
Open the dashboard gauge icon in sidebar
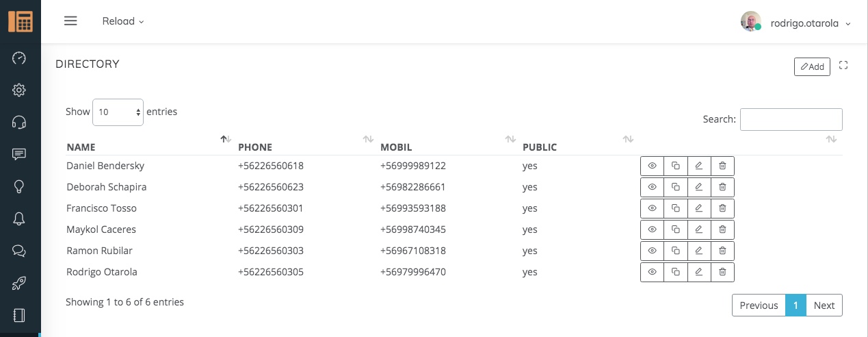pyautogui.click(x=19, y=58)
